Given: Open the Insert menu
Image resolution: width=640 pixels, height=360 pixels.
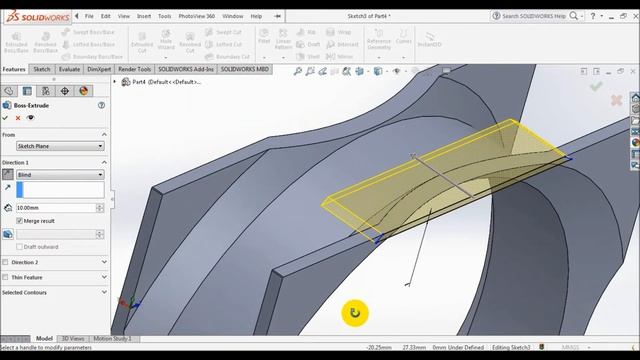Looking at the screenshot, I should pyautogui.click(x=144, y=16).
